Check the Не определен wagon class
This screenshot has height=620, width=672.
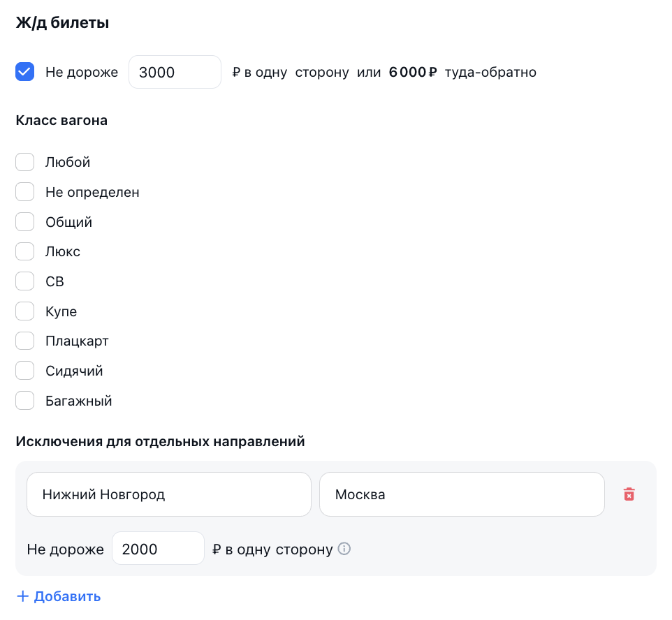click(x=25, y=192)
